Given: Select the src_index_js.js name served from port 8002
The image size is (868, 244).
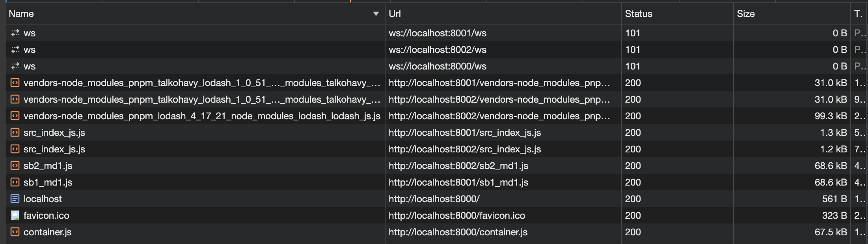Looking at the screenshot, I should click(x=54, y=149).
